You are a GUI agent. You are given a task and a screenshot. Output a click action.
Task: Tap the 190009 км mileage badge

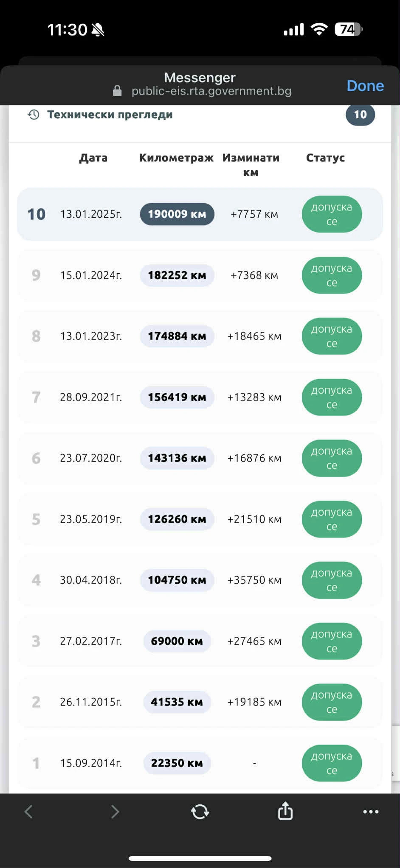[x=177, y=214]
